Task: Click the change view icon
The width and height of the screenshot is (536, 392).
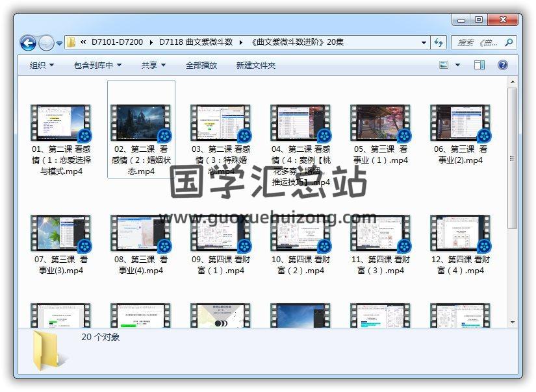Action: pyautogui.click(x=444, y=65)
